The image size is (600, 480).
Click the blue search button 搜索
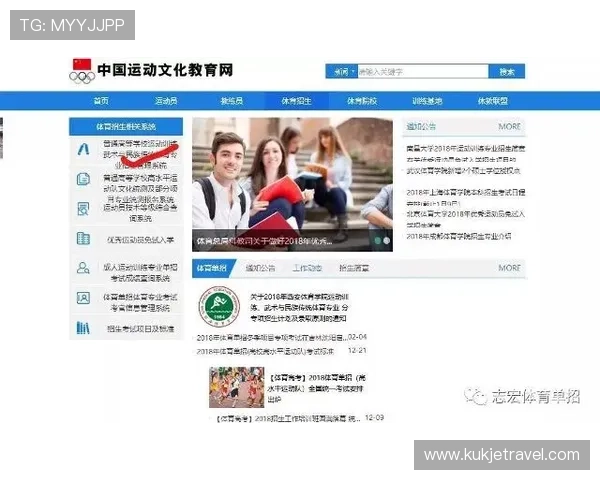(507, 72)
